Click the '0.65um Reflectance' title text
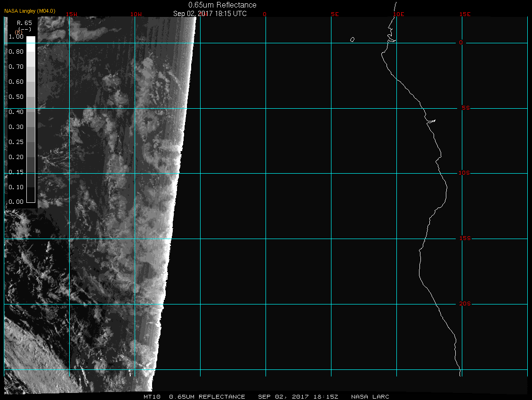Image resolution: width=532 pixels, height=400 pixels. [222, 5]
